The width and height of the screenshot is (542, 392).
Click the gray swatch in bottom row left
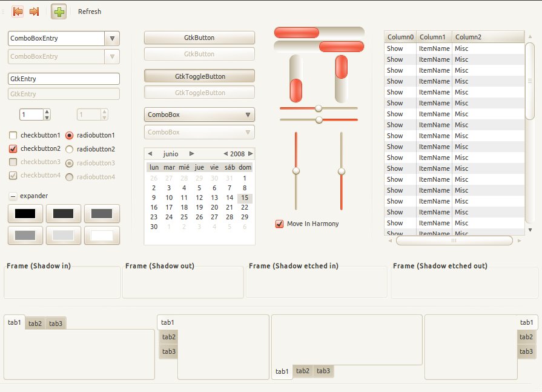(x=25, y=236)
